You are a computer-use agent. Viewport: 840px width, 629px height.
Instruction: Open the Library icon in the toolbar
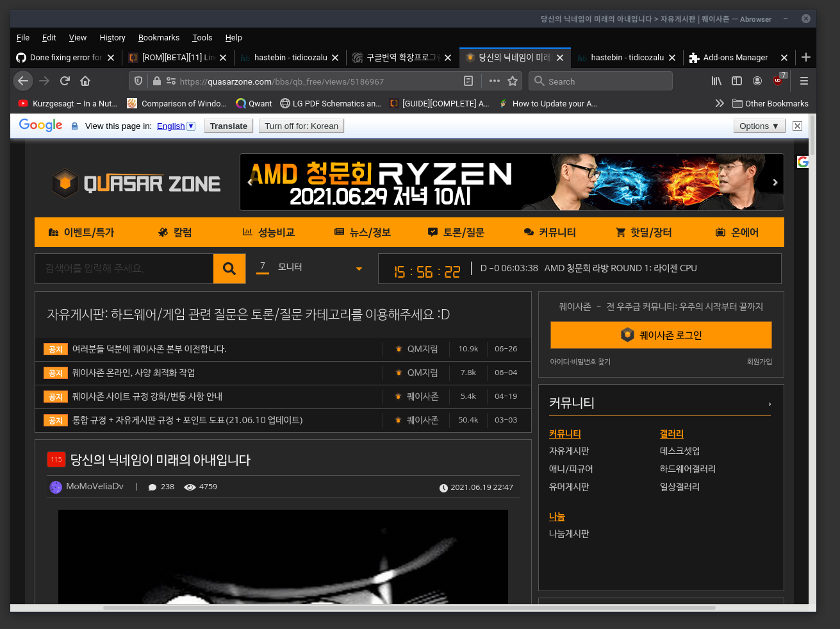pos(716,81)
